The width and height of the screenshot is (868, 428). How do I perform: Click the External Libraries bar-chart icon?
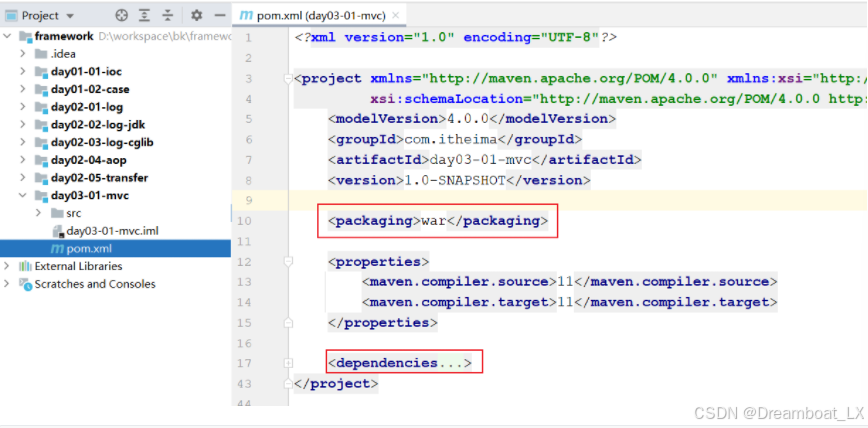(25, 266)
